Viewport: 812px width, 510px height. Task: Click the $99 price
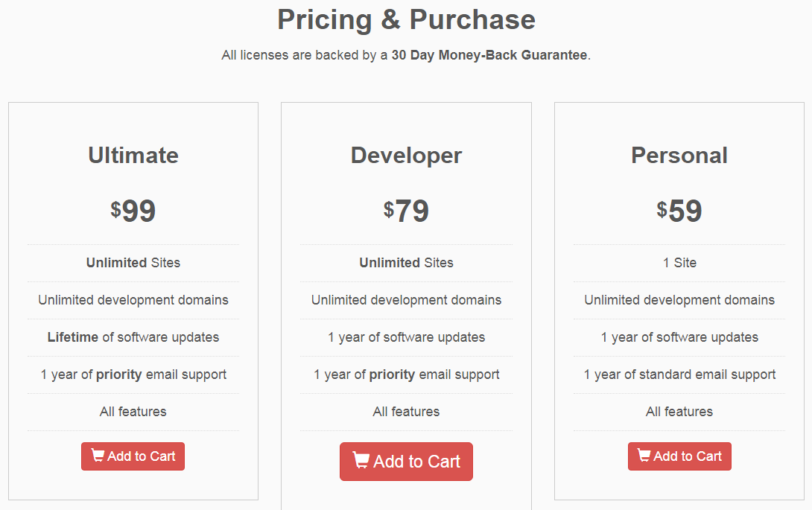pyautogui.click(x=133, y=211)
